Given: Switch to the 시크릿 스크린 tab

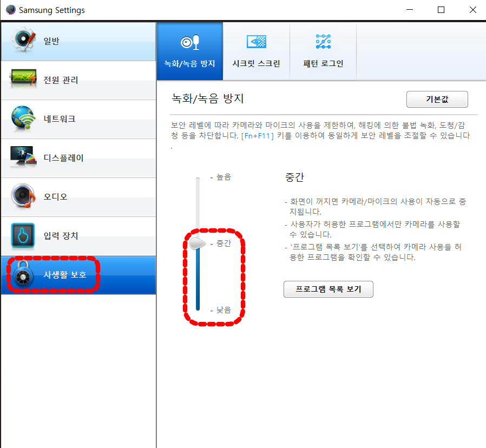Looking at the screenshot, I should point(257,51).
